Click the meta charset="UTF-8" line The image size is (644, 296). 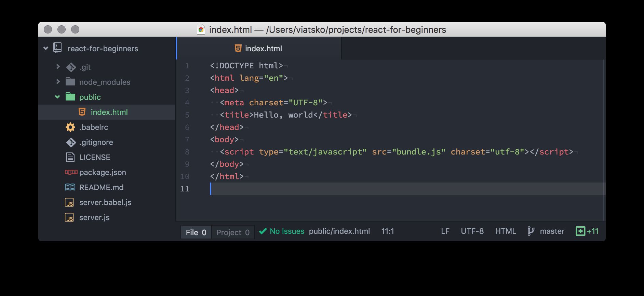[273, 103]
